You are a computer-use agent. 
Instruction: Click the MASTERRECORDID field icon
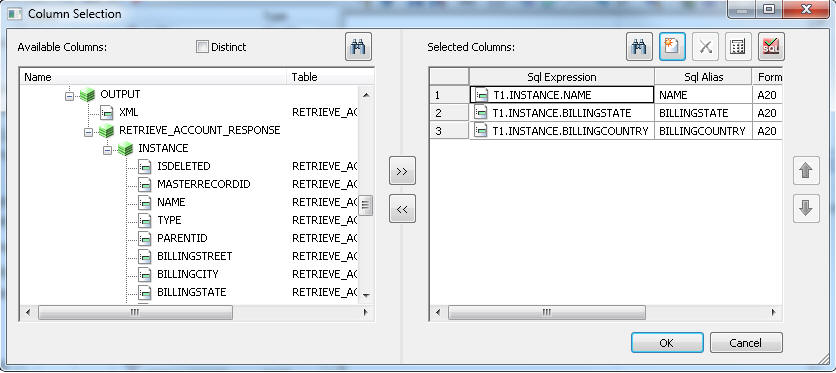(144, 184)
